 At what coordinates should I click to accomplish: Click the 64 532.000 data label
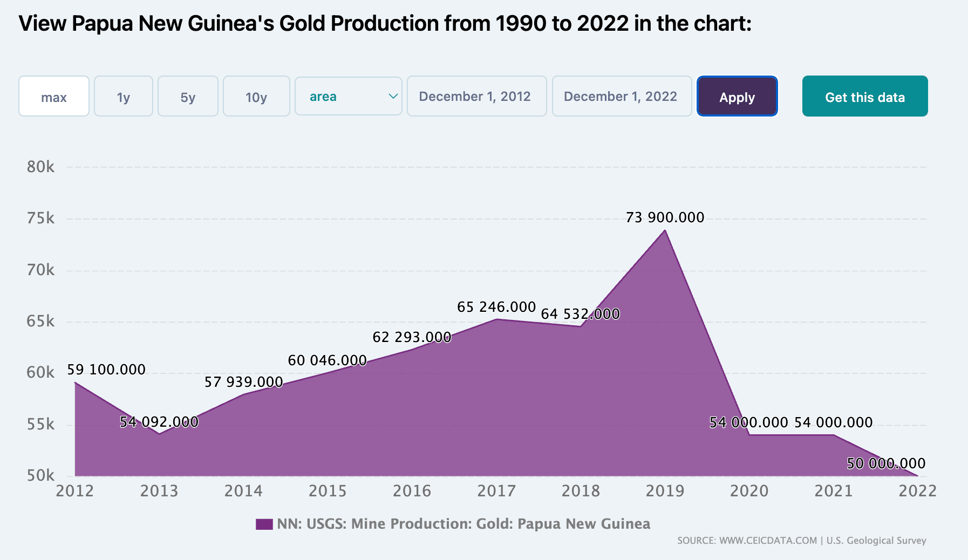click(581, 314)
